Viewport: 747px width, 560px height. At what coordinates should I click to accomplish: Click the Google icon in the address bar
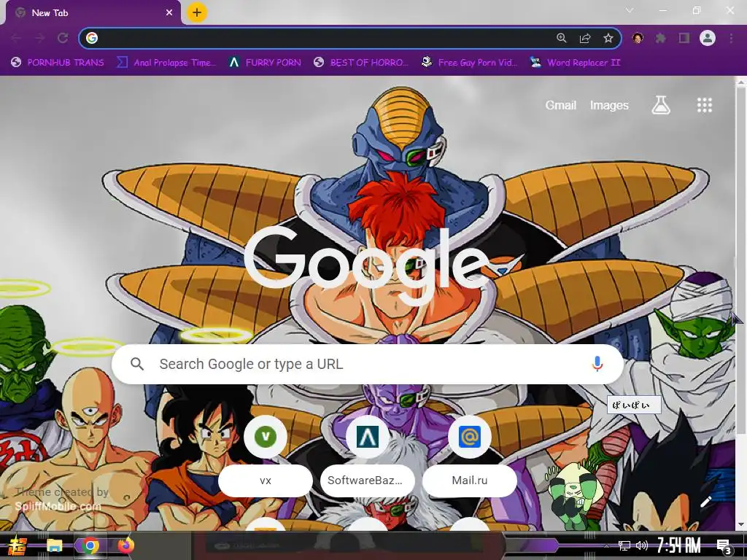tap(92, 38)
